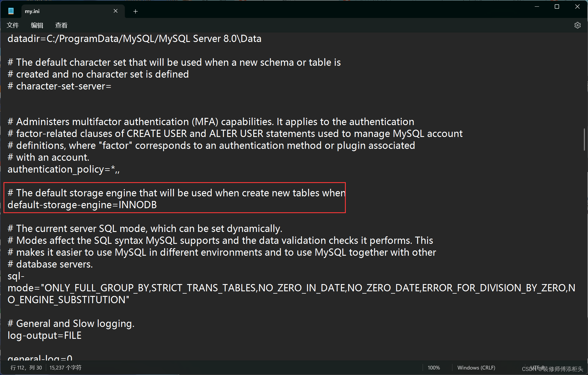Open Notepad settings gear icon
This screenshot has height=375, width=588.
pos(577,25)
